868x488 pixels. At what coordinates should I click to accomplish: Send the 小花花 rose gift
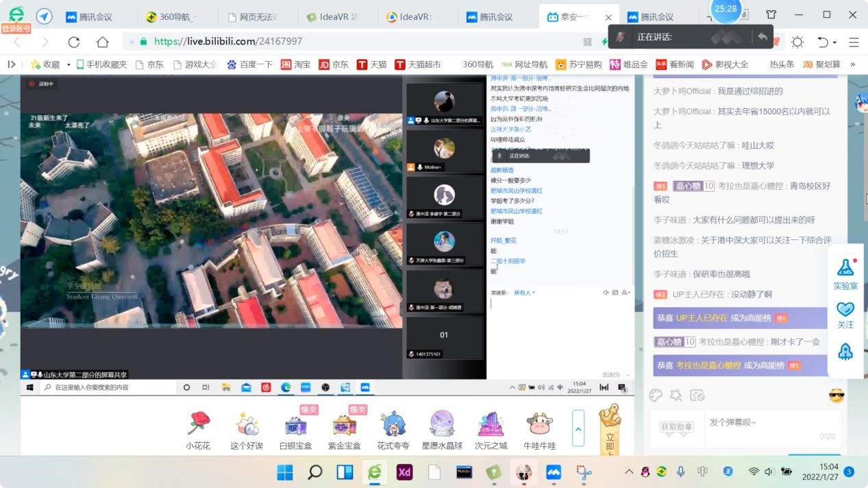point(198,424)
